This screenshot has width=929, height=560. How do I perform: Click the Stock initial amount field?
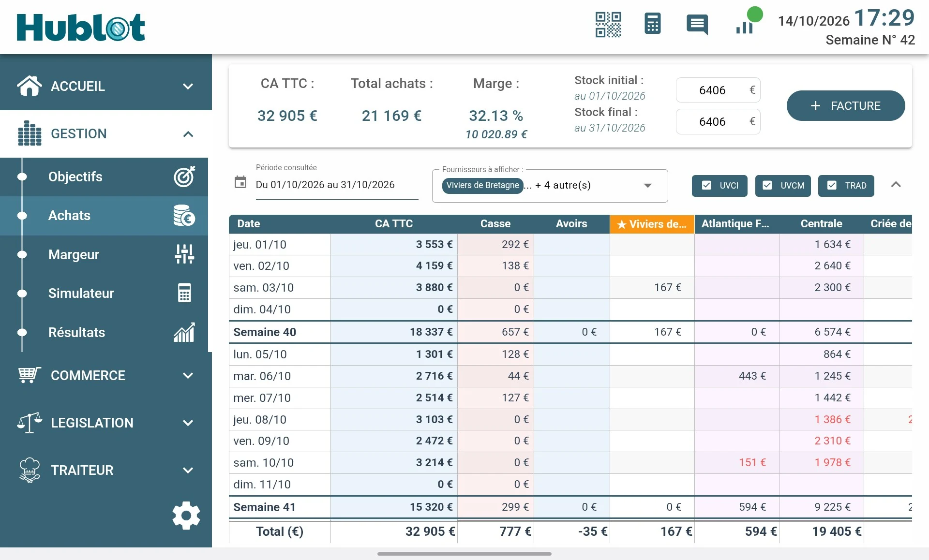point(718,90)
